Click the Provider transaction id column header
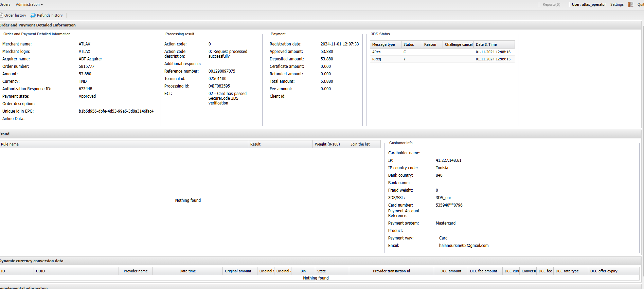The height and width of the screenshot is (289, 644). click(391, 271)
